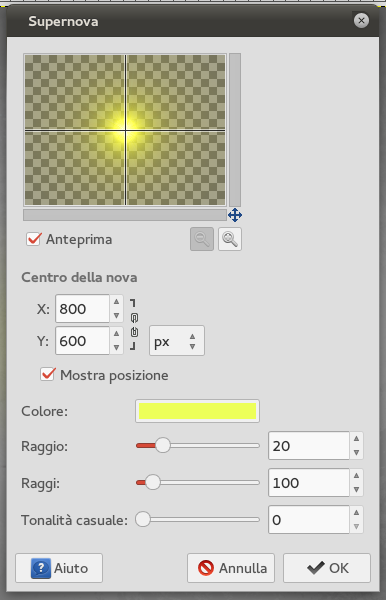The height and width of the screenshot is (600, 386).
Task: Click inside the X value field
Action: (x=83, y=308)
